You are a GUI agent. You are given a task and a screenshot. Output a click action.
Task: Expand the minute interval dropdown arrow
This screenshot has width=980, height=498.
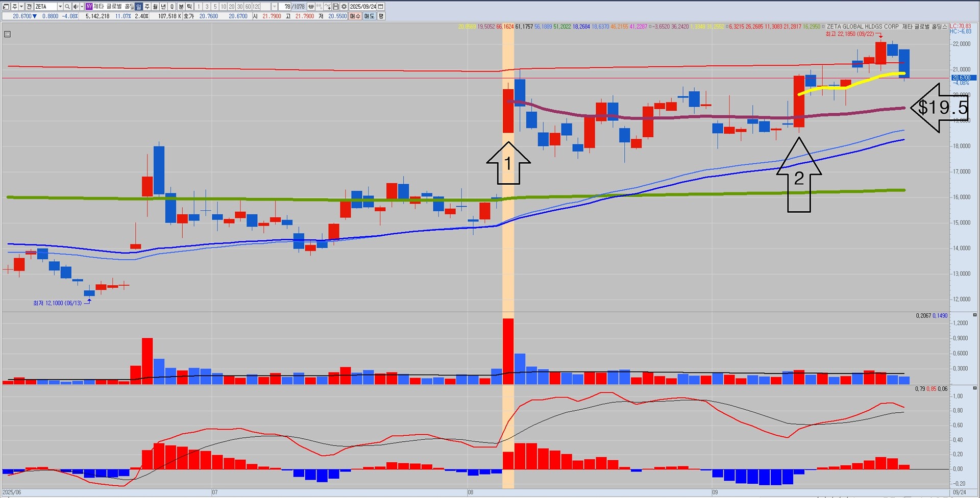pos(274,7)
